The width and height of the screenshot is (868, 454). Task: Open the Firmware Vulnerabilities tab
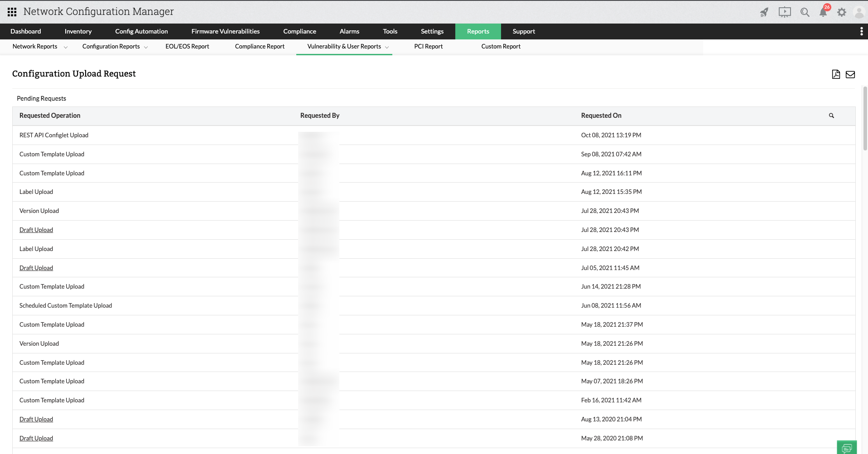coord(226,31)
